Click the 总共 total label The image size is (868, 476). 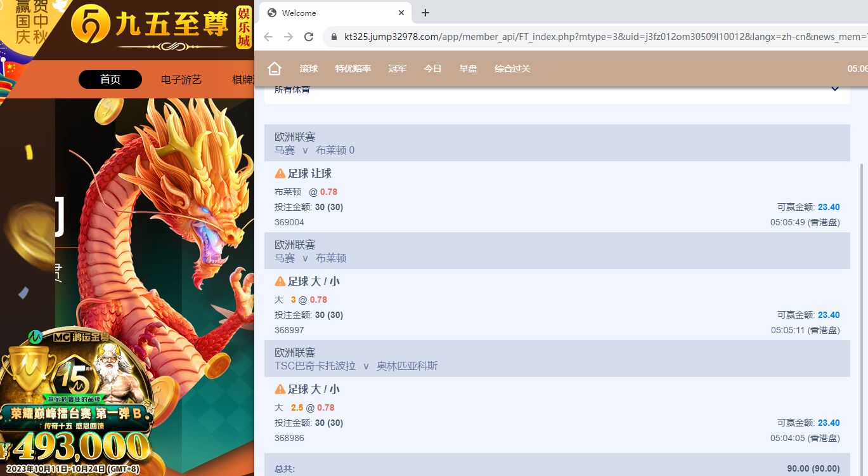coord(285,470)
